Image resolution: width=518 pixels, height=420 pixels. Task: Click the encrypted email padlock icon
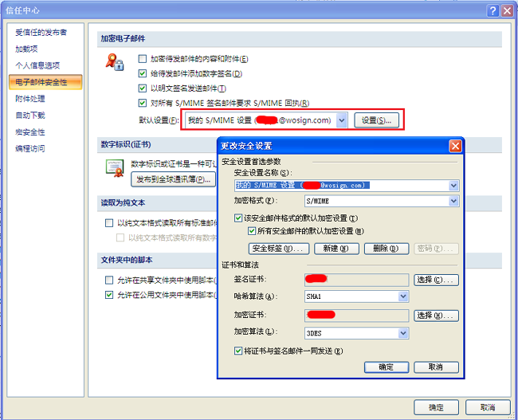[116, 62]
